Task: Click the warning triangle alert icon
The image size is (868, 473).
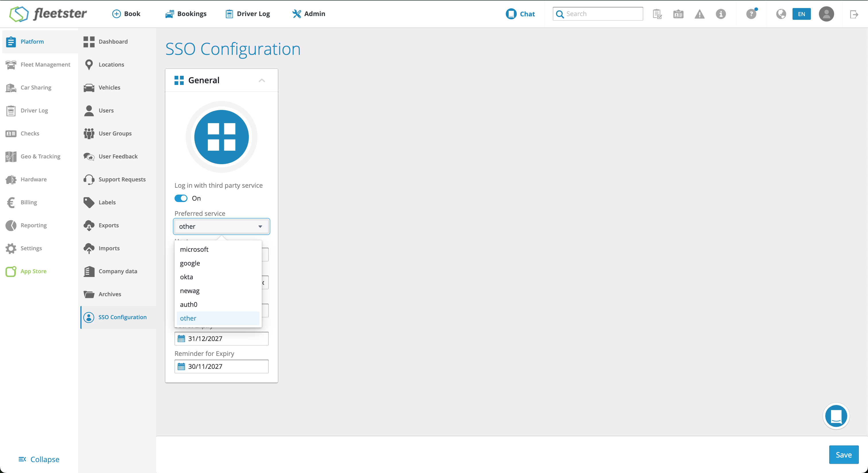Action: tap(699, 14)
